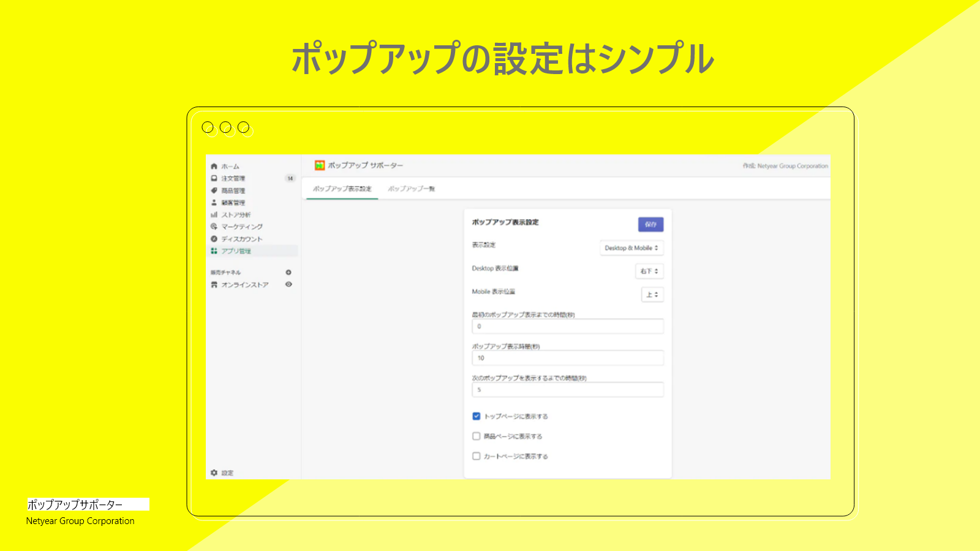
Task: Click the ポップアップ サポーター app icon
Action: (x=319, y=165)
